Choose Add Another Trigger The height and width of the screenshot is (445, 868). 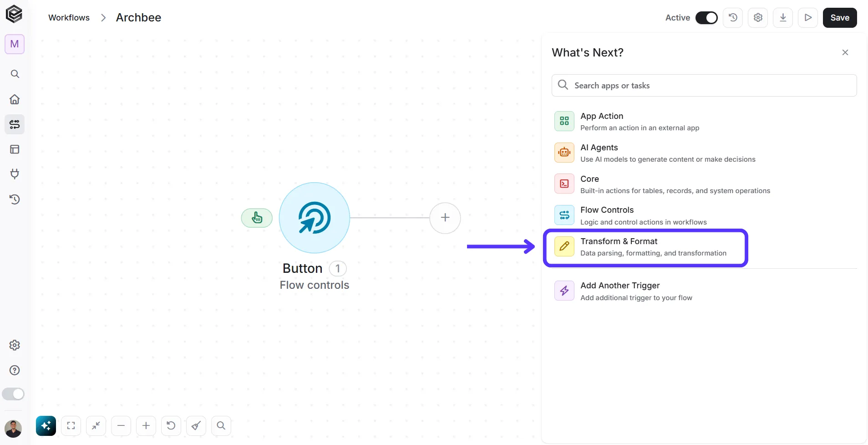tap(704, 291)
